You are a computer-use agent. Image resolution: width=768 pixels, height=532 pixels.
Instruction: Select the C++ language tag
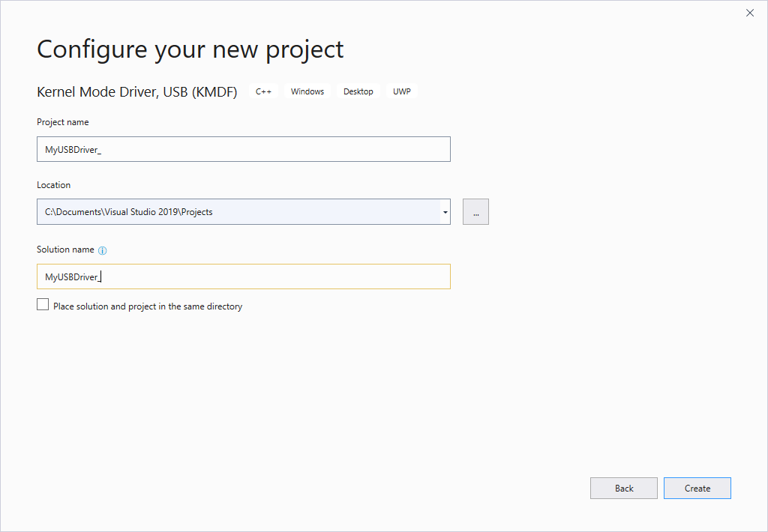pyautogui.click(x=263, y=91)
